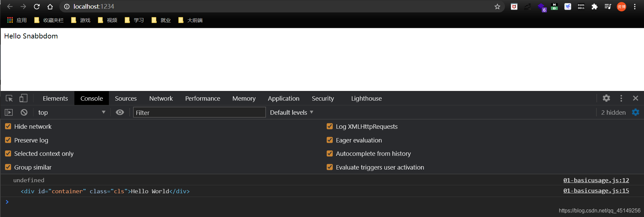Follow the 01-basicusage.js:15 source link

(596, 191)
